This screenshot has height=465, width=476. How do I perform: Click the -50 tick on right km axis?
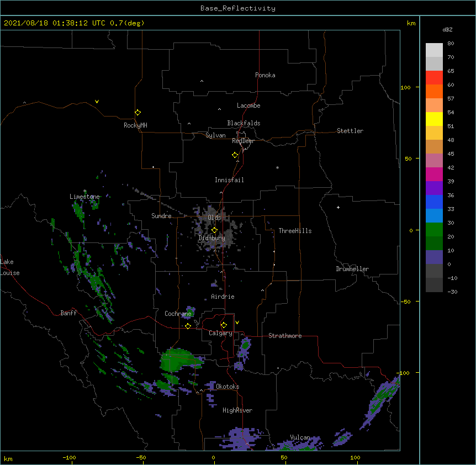[405, 302]
